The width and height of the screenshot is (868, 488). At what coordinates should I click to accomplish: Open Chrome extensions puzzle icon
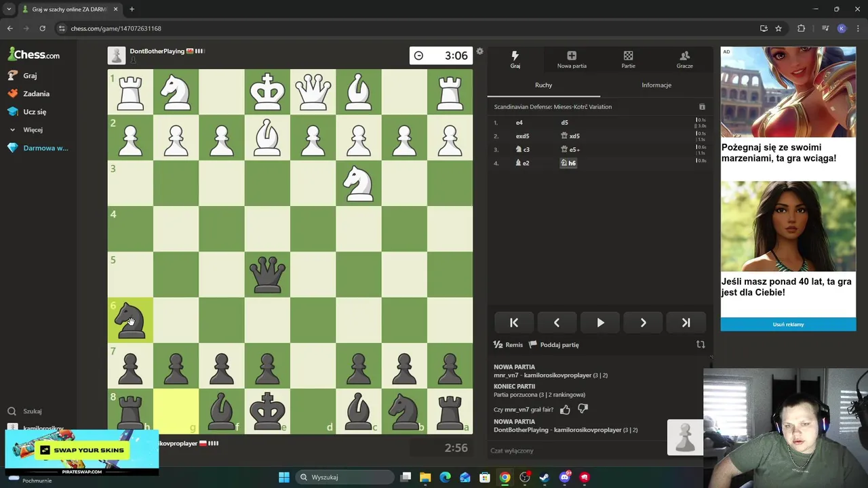point(801,28)
